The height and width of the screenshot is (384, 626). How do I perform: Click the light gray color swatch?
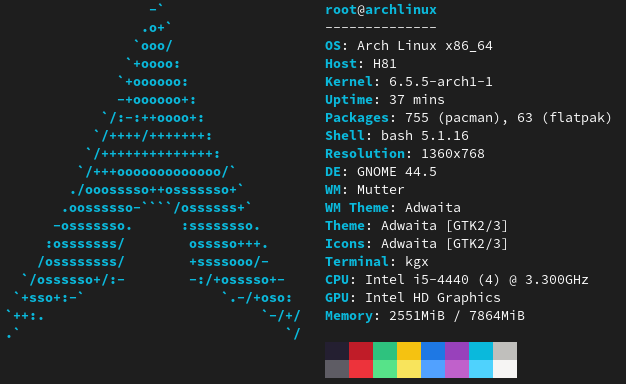pos(505,351)
